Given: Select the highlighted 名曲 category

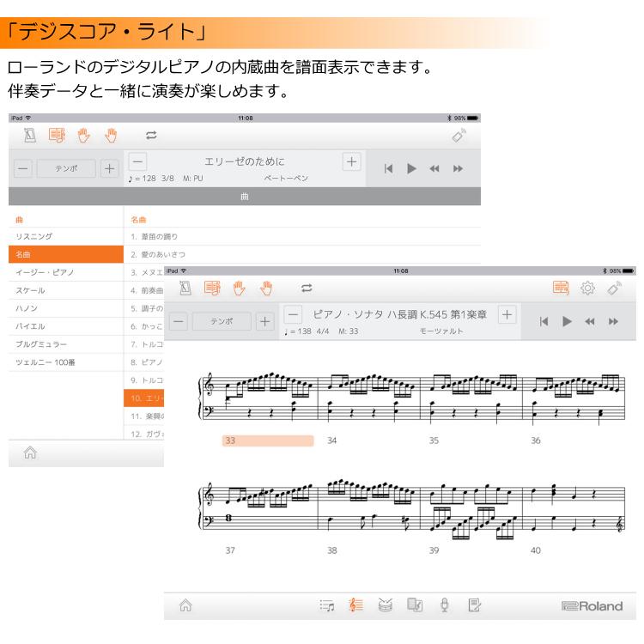Looking at the screenshot, I should click(x=66, y=254).
